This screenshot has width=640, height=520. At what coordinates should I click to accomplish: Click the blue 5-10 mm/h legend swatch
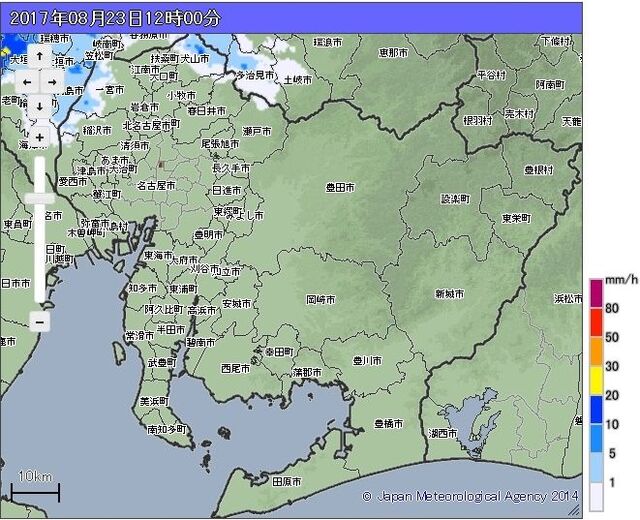pyautogui.click(x=596, y=438)
